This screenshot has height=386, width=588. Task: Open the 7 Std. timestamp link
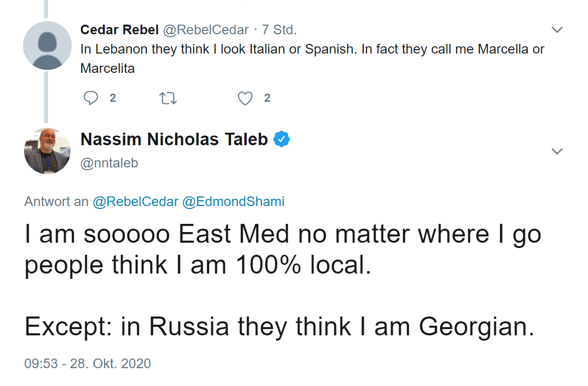tap(279, 30)
